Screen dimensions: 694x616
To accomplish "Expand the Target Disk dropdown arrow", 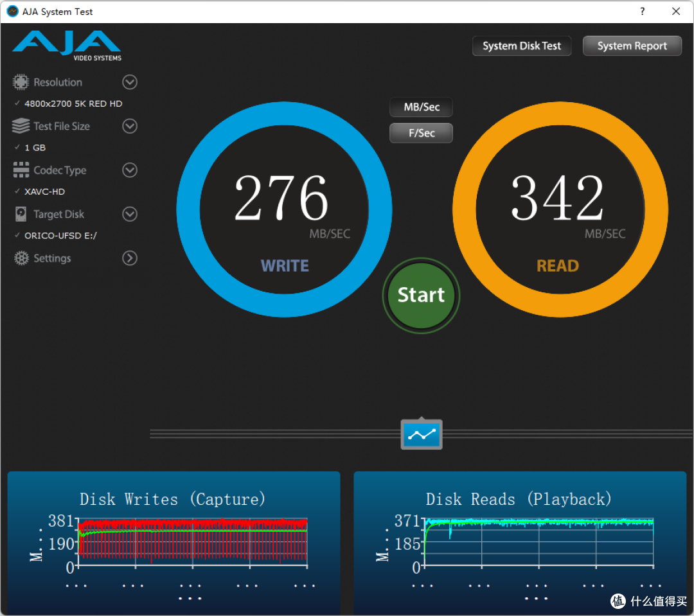I will 130,214.
